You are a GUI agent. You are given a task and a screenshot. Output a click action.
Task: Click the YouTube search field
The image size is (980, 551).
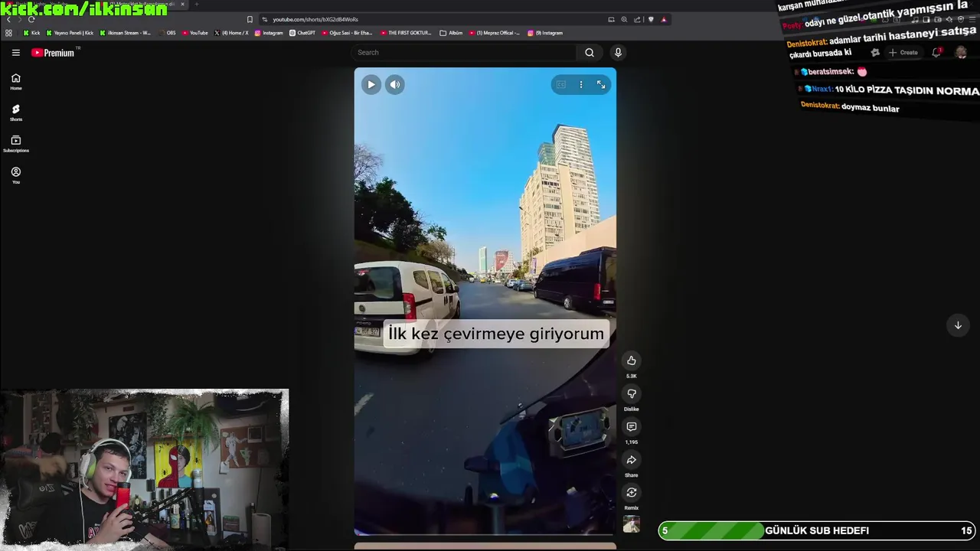pyautogui.click(x=463, y=52)
